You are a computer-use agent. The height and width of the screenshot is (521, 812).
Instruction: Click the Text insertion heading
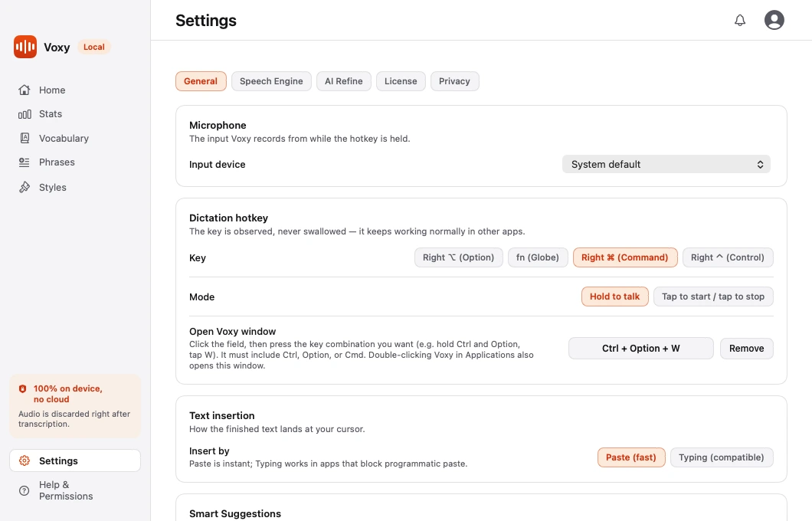click(221, 416)
